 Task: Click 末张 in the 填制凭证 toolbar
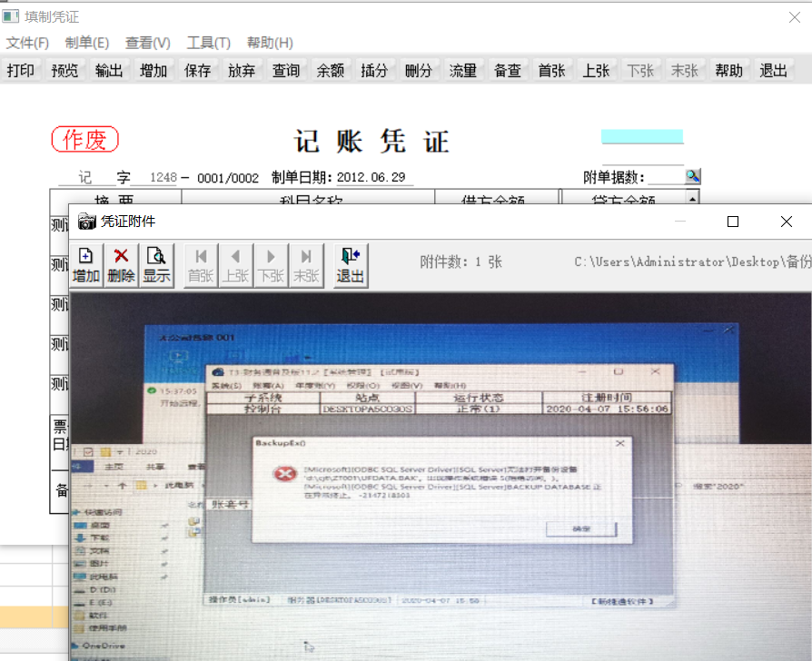(x=685, y=71)
